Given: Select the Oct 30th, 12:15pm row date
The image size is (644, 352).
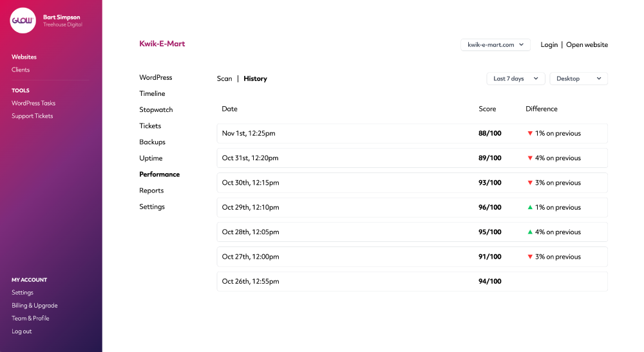Looking at the screenshot, I should coord(251,183).
